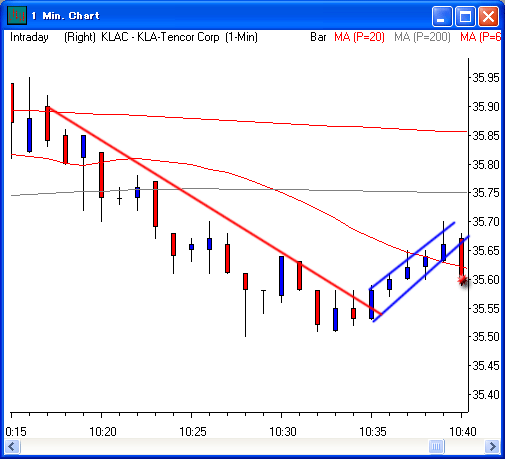Click the right scroll arrow button

[492, 446]
